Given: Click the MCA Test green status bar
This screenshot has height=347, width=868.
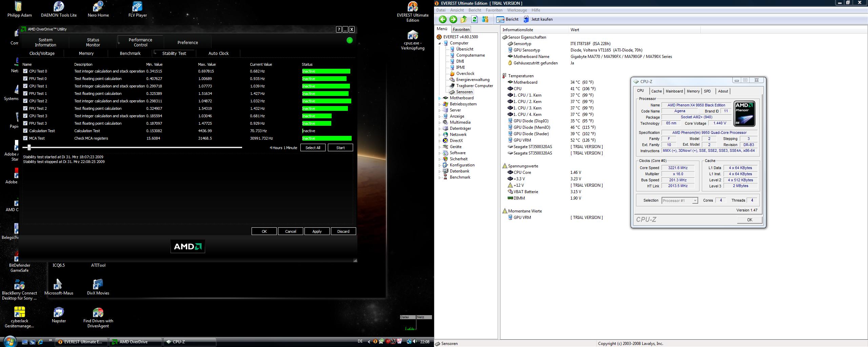Looking at the screenshot, I should 327,138.
